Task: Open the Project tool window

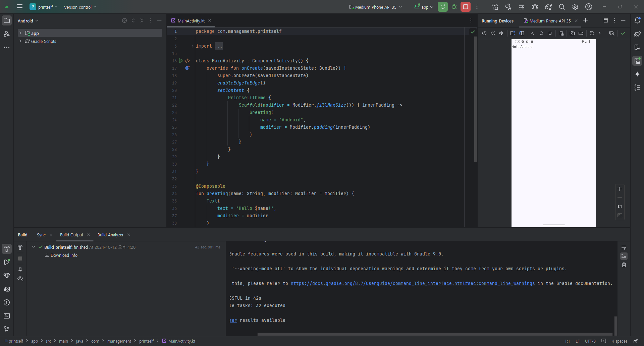Action: pos(7,20)
